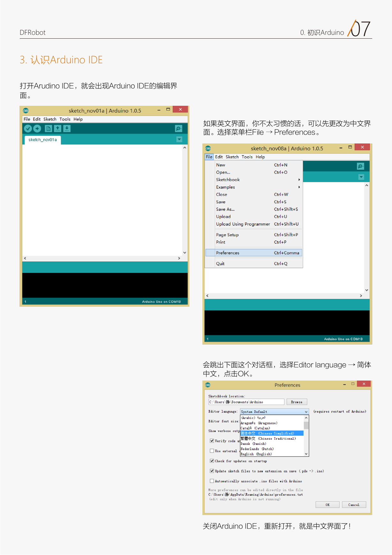
Task: Open the File menu in sketch_nov01a window
Action: coord(27,119)
